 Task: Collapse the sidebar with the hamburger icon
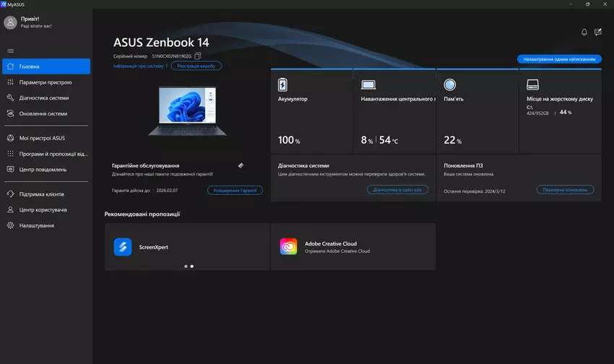pyautogui.click(x=10, y=51)
